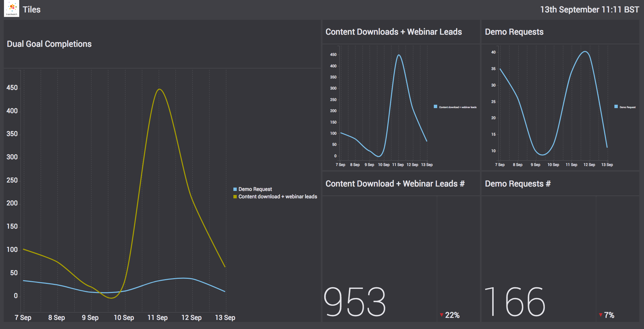Click the red decrease arrow beside 7%
The width and height of the screenshot is (644, 329).
tap(601, 315)
